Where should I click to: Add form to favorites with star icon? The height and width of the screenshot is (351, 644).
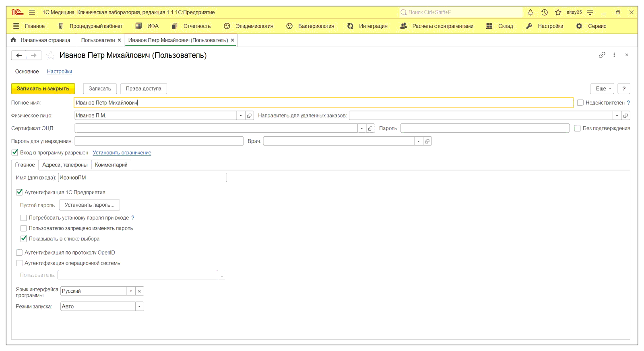tap(51, 55)
